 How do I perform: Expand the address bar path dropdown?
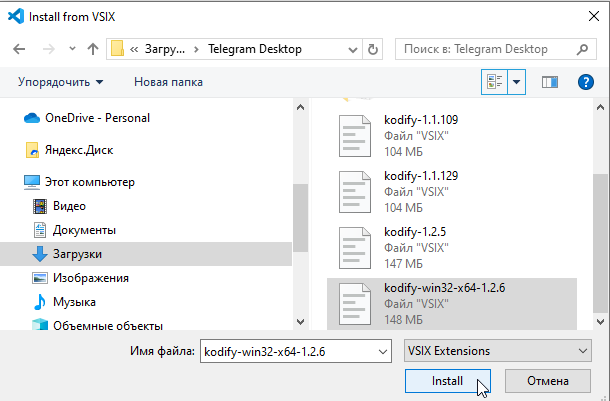(353, 50)
